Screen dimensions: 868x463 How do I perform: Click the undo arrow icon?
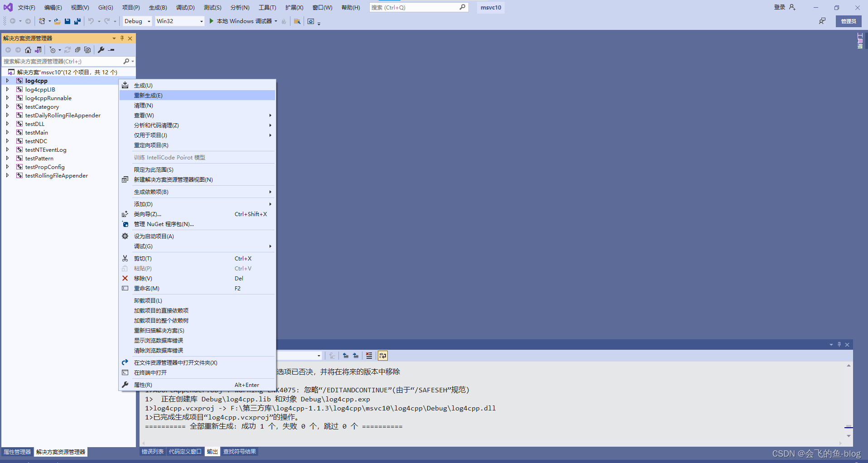[x=91, y=21]
